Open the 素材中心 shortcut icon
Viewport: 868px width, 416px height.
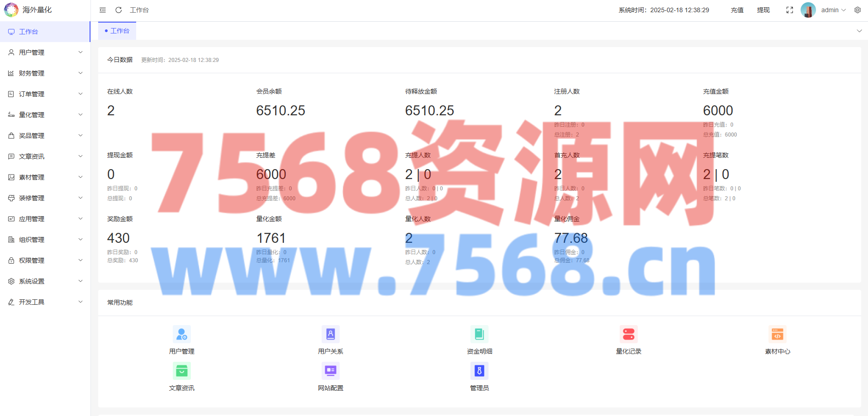tap(777, 335)
